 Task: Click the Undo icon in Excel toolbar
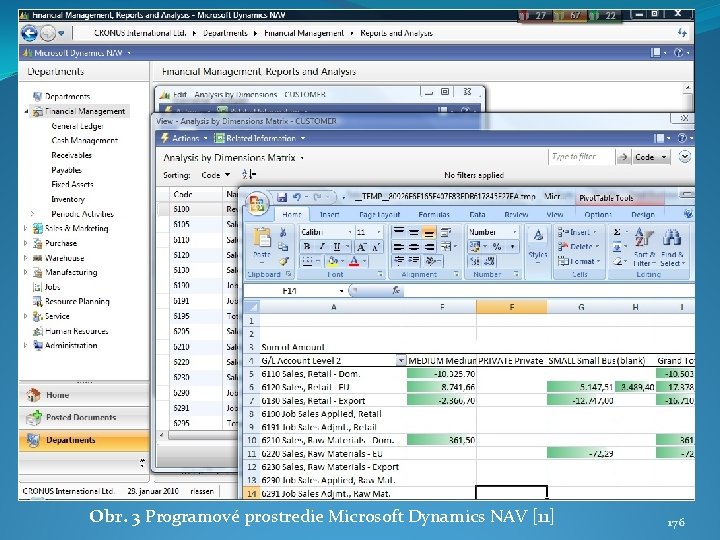coord(297,197)
